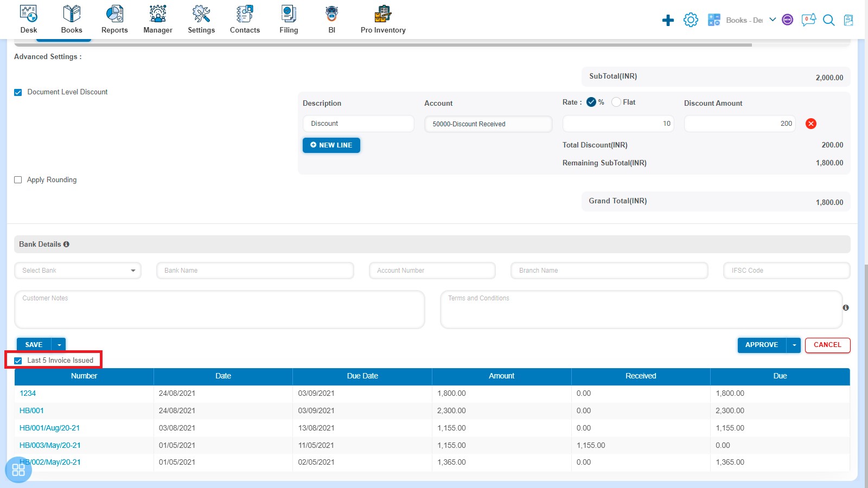Enable Apply Rounding checkbox
Viewport: 868px width, 488px height.
point(18,179)
